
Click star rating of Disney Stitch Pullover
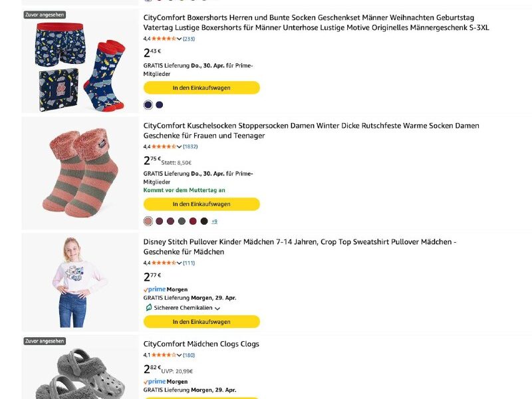164,263
